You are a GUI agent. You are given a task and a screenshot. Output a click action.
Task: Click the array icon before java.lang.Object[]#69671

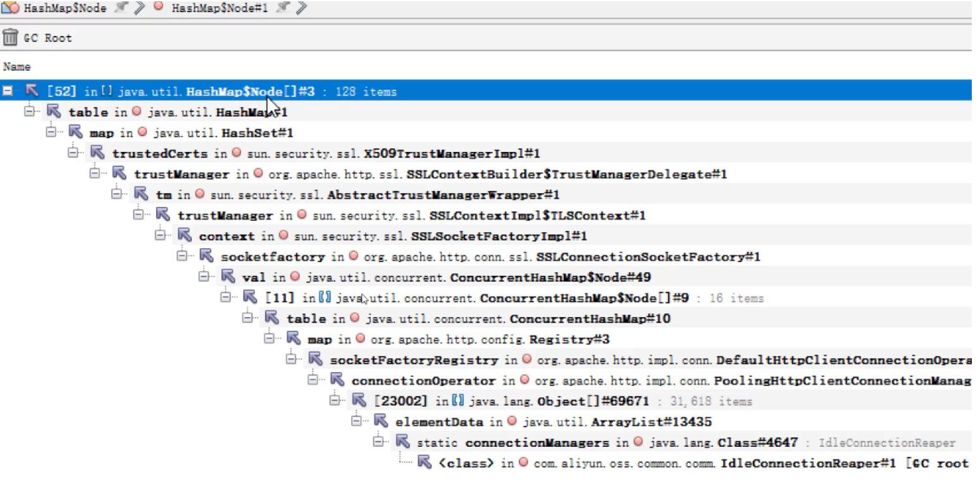click(x=459, y=401)
